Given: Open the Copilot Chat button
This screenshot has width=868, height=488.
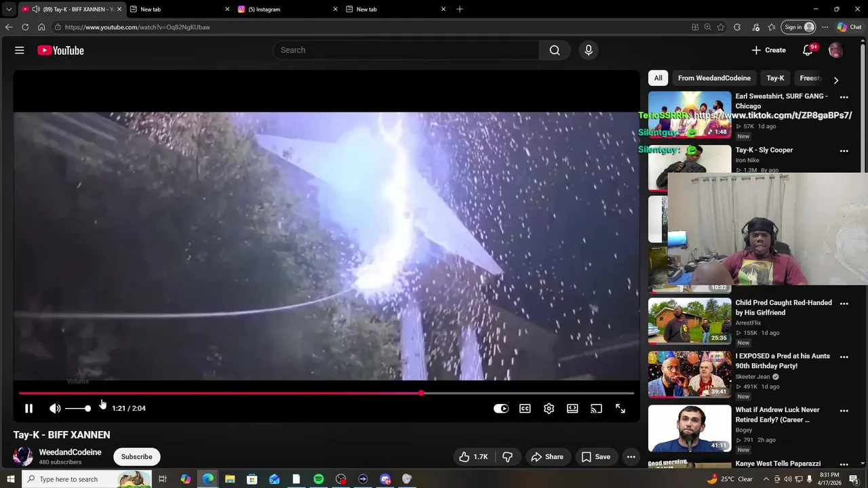Looking at the screenshot, I should 849,27.
